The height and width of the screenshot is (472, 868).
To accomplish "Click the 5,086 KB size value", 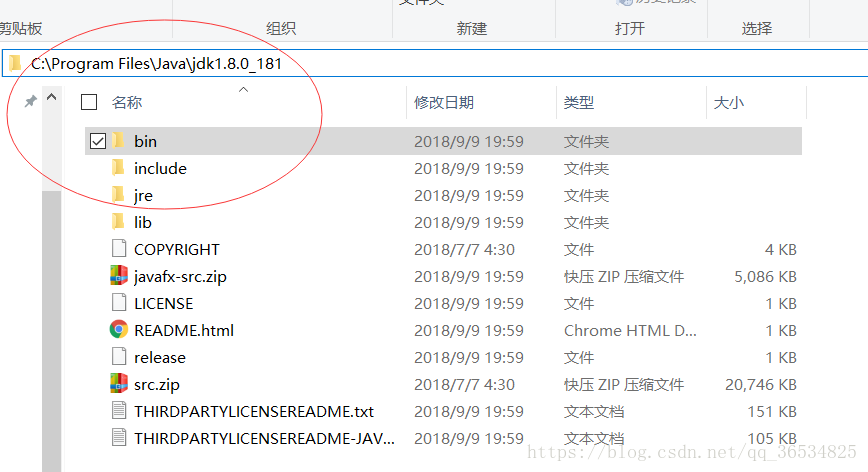I will (765, 277).
